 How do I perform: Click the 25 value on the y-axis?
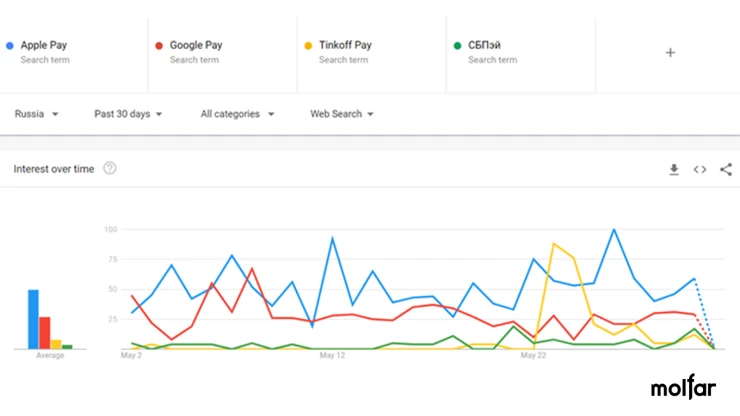click(112, 319)
